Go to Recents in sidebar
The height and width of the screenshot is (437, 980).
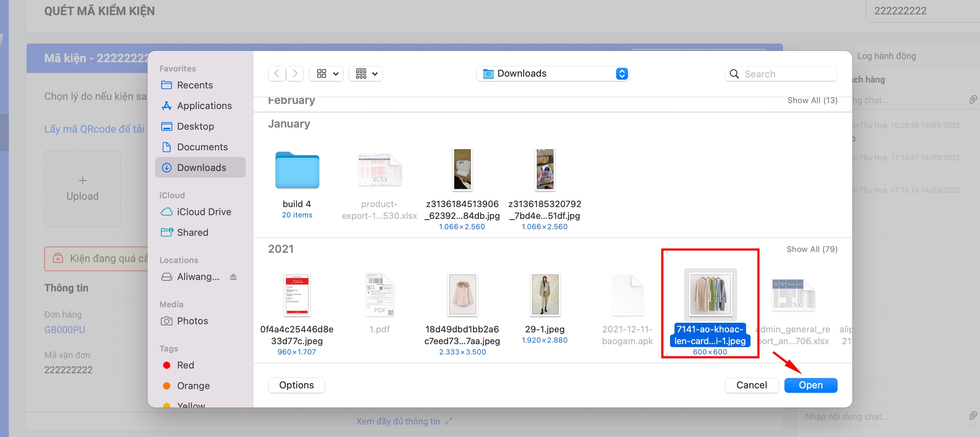coord(194,85)
